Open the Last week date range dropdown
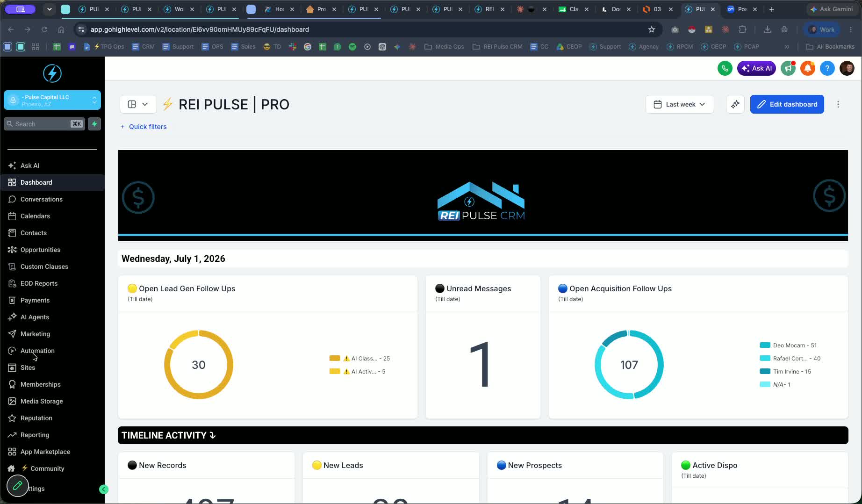Viewport: 862px width, 504px height. 680,104
